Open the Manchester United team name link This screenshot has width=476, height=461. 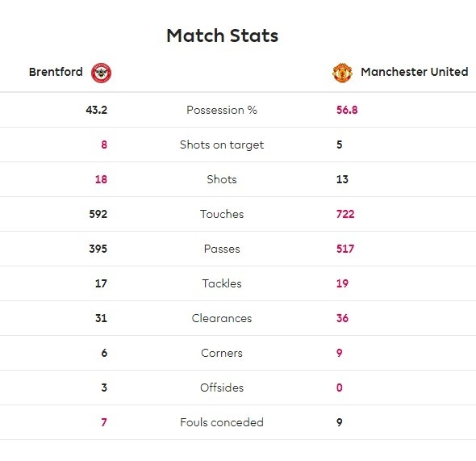[415, 72]
